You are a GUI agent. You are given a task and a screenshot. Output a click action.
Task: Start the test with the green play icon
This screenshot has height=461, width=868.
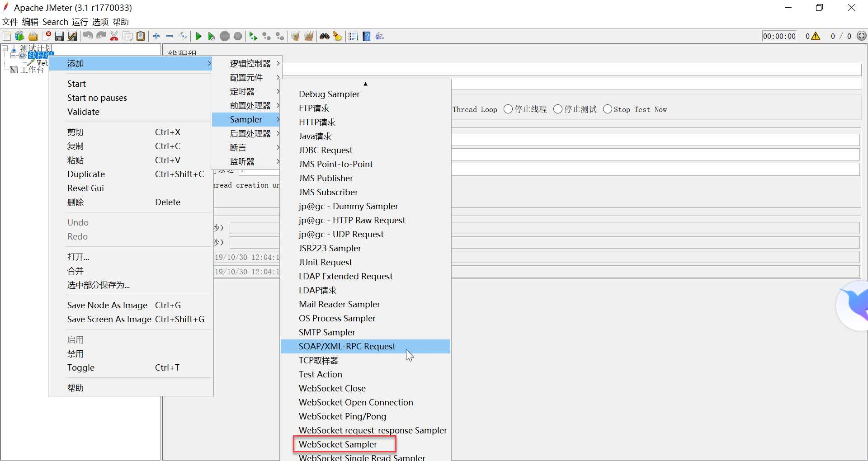pyautogui.click(x=198, y=36)
